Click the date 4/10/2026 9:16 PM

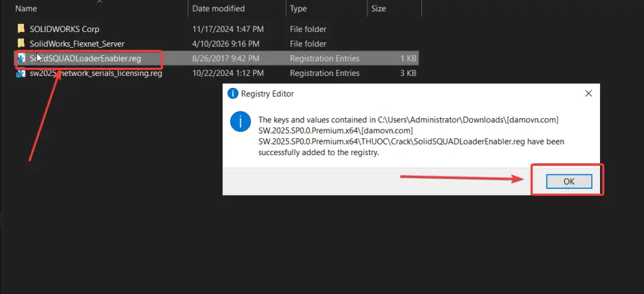[x=226, y=44]
